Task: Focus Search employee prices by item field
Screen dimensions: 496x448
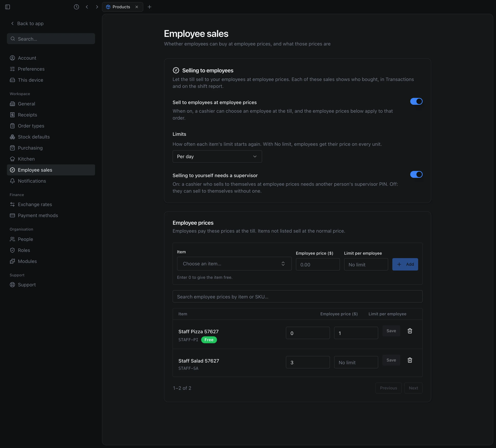Action: 297,296
